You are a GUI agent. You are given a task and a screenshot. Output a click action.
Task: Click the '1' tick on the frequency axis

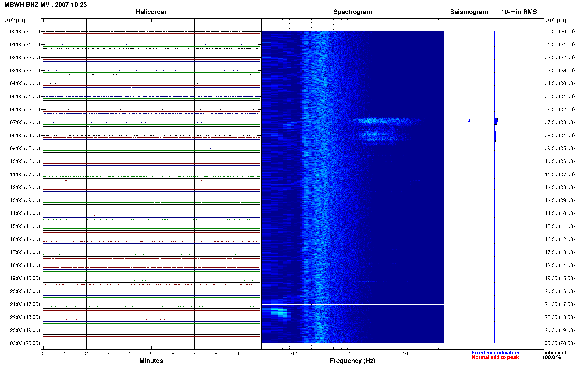pos(350,354)
